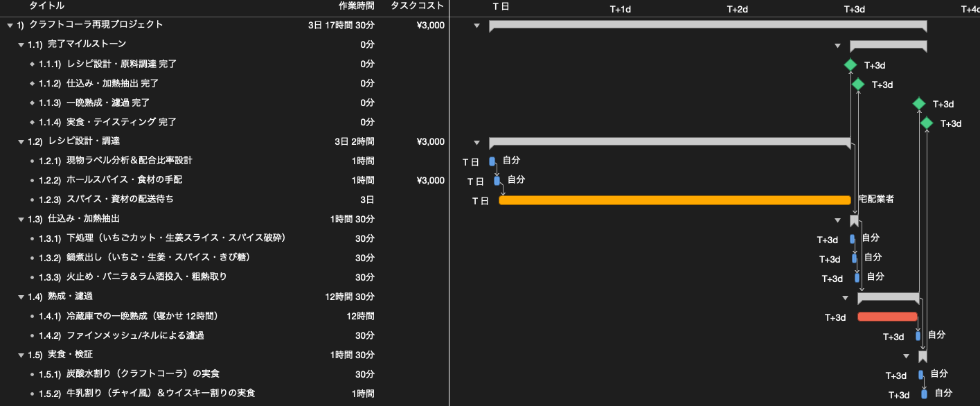Image resolution: width=980 pixels, height=406 pixels.
Task: Select the 仕込み・加熱抽出 完了 milestone diamond
Action: (858, 84)
